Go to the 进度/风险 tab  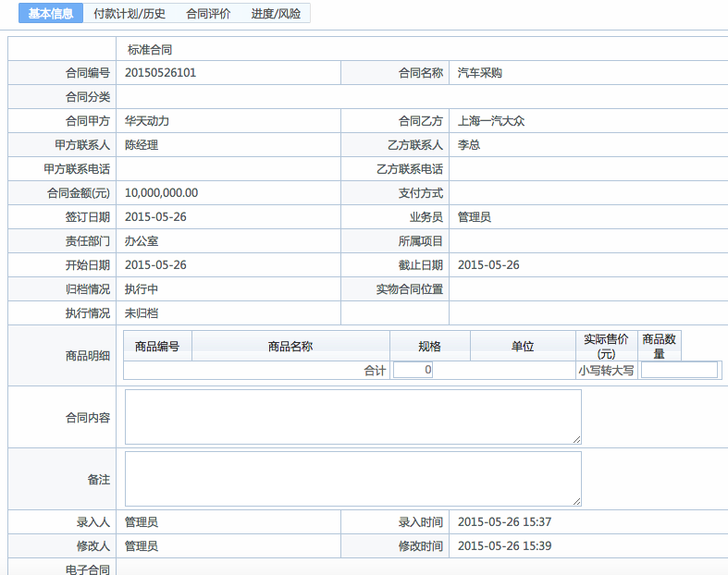(276, 14)
